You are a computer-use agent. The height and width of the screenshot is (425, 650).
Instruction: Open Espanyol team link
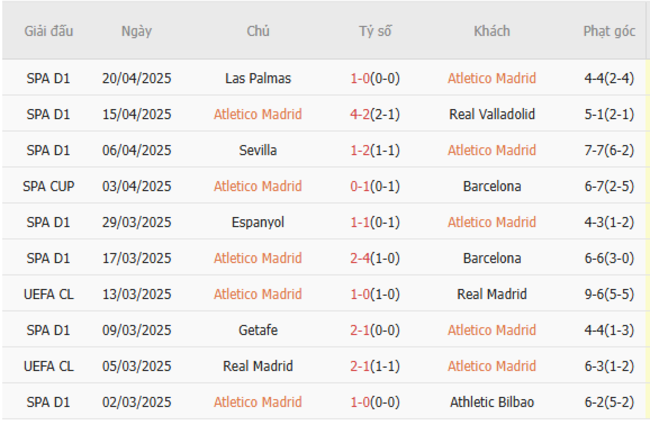tap(258, 222)
